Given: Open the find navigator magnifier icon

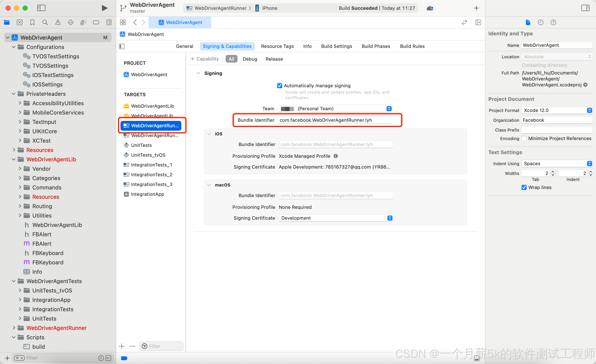Looking at the screenshot, I should coord(45,23).
